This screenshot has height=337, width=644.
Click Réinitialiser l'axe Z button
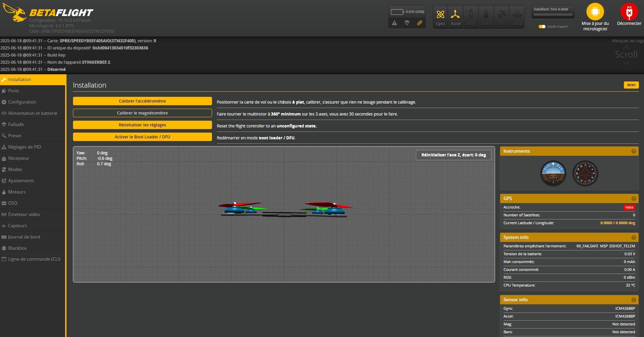(x=453, y=155)
